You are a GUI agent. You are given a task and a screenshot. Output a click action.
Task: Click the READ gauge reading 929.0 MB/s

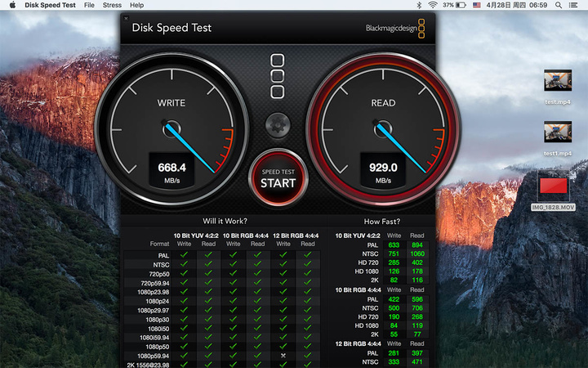[x=383, y=171]
